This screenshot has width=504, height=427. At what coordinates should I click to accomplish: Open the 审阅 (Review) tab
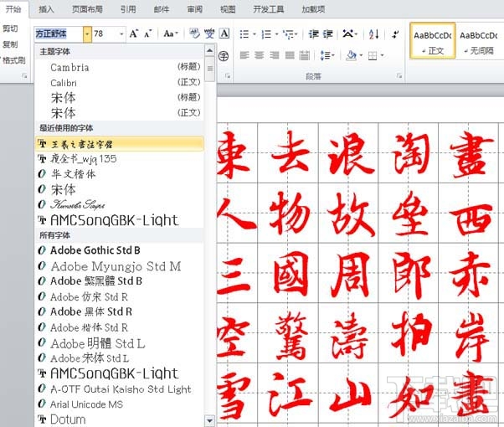[x=195, y=9]
